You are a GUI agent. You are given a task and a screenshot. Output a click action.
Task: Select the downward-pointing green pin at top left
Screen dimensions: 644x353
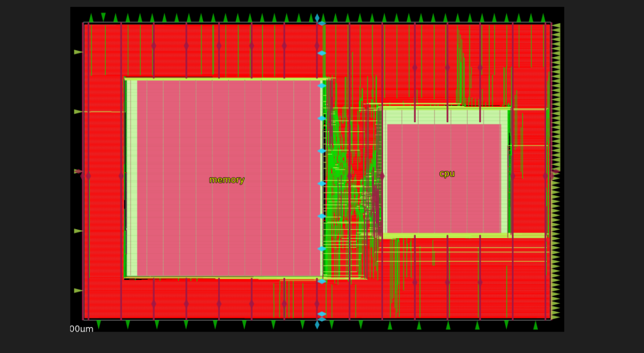103,17
